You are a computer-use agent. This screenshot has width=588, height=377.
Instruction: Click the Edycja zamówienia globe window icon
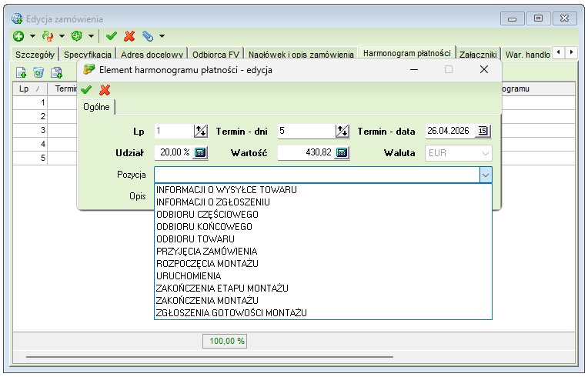click(17, 18)
